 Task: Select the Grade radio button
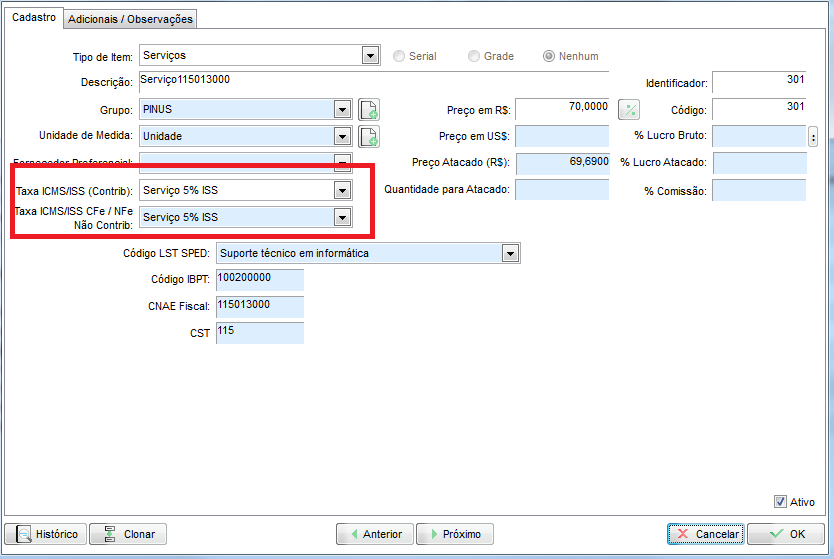475,56
